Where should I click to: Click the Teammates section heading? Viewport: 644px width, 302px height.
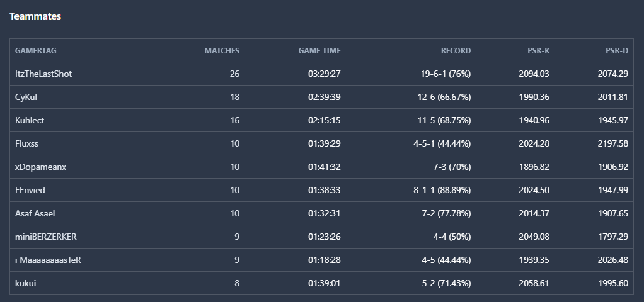pyautogui.click(x=35, y=17)
